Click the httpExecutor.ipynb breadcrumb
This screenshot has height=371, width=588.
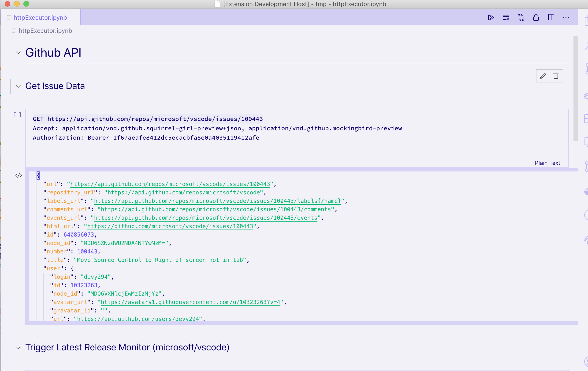[45, 31]
